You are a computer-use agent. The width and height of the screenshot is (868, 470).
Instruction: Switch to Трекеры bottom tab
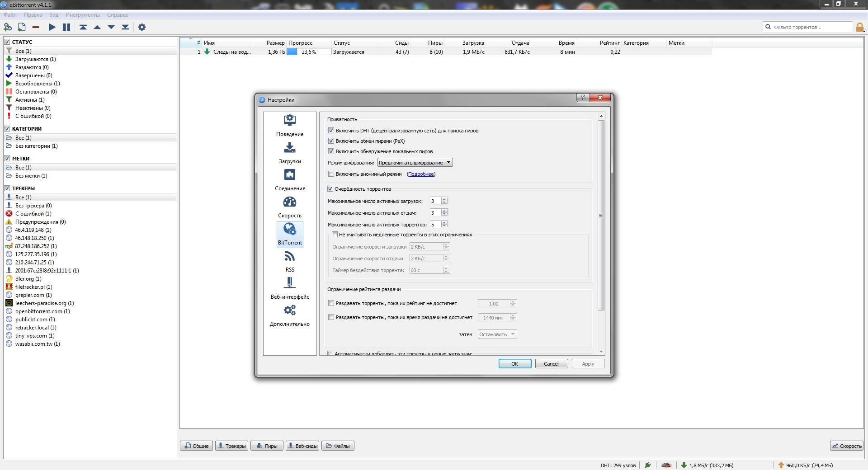point(232,446)
